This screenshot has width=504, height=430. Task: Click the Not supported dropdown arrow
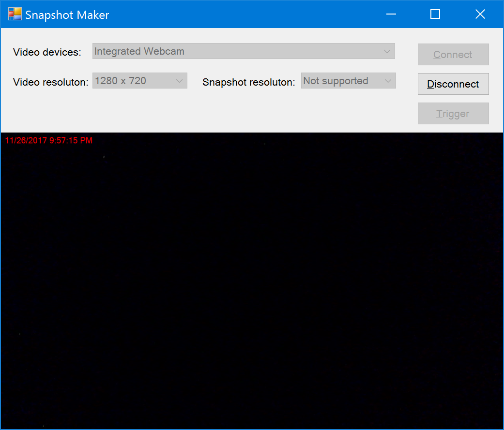tap(388, 80)
